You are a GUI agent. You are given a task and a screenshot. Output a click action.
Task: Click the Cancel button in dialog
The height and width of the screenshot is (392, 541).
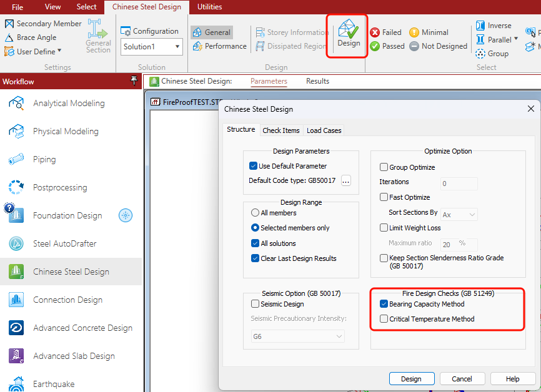point(462,379)
